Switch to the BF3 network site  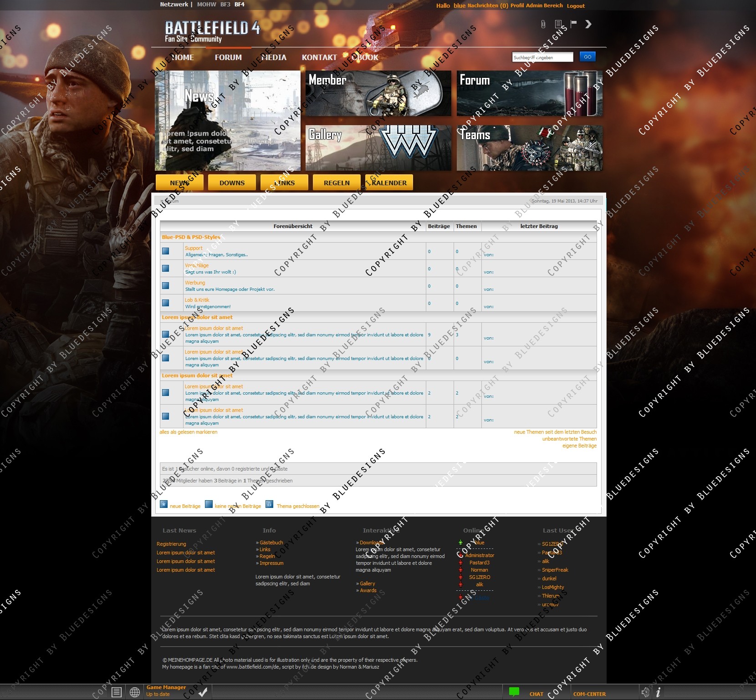225,5
